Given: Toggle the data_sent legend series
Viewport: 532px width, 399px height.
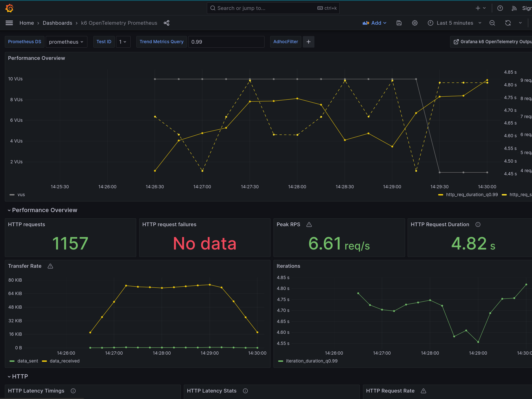Looking at the screenshot, I should click(28, 361).
